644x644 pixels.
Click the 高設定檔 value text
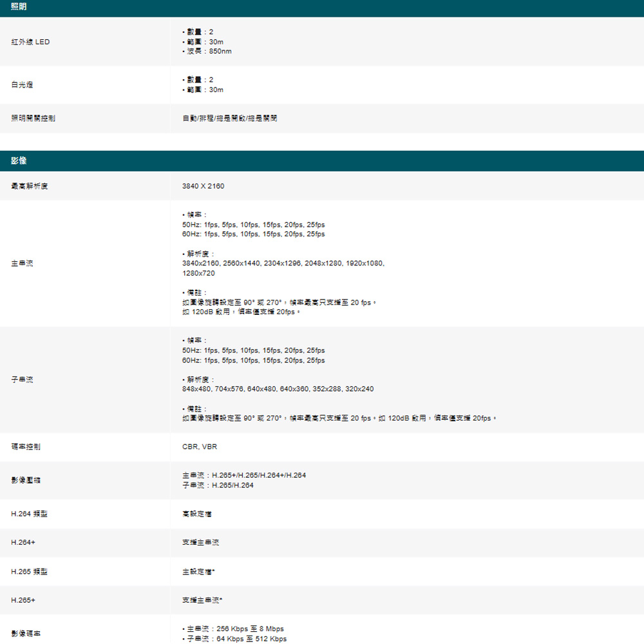coord(197,514)
